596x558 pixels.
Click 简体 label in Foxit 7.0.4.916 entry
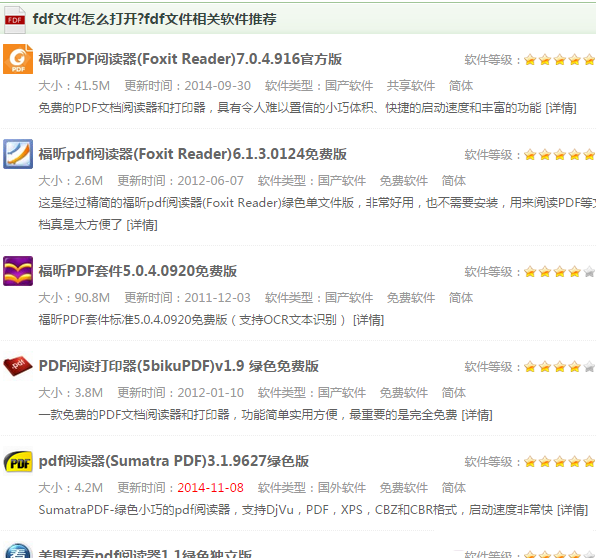[x=461, y=86]
